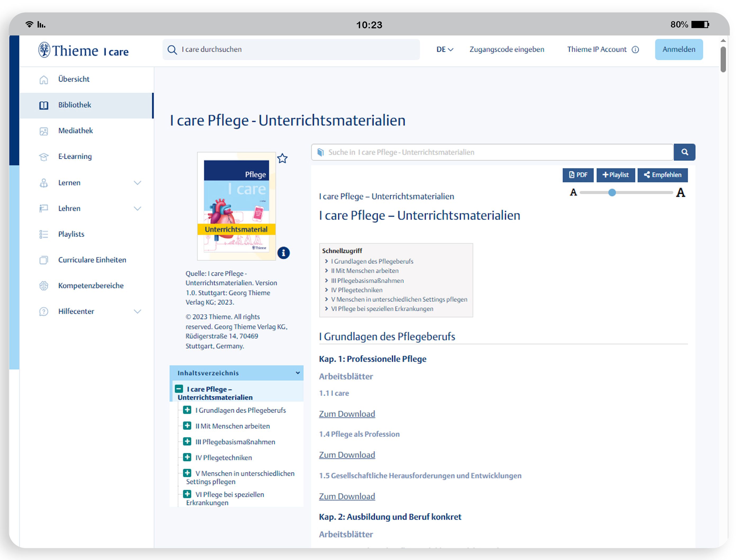This screenshot has width=742, height=560.
Task: Click the E-Learning graduation cap icon
Action: point(44,157)
